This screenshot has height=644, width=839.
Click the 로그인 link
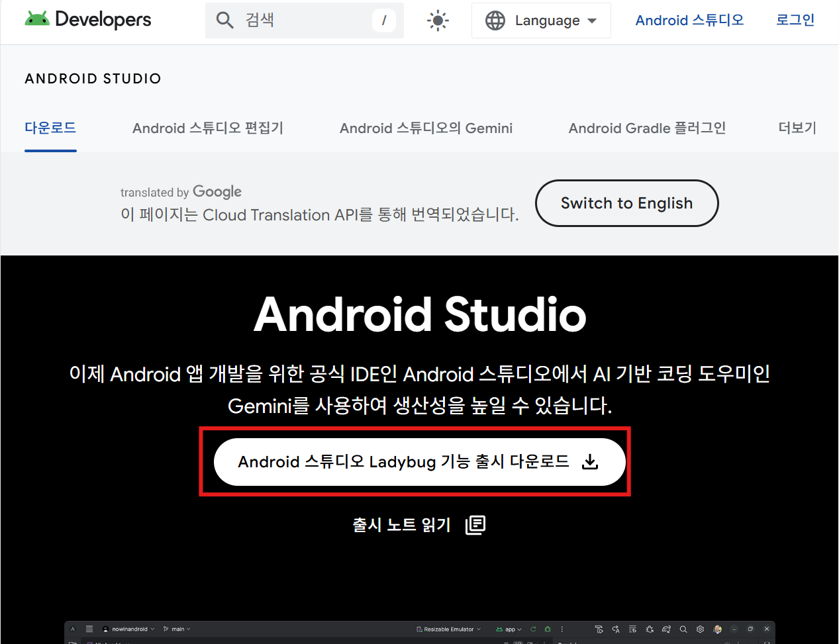click(795, 20)
